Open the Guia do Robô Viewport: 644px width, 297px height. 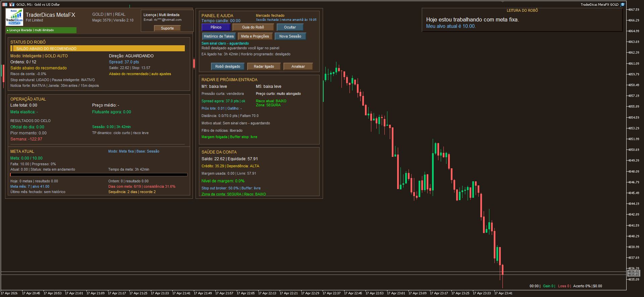pyautogui.click(x=253, y=27)
